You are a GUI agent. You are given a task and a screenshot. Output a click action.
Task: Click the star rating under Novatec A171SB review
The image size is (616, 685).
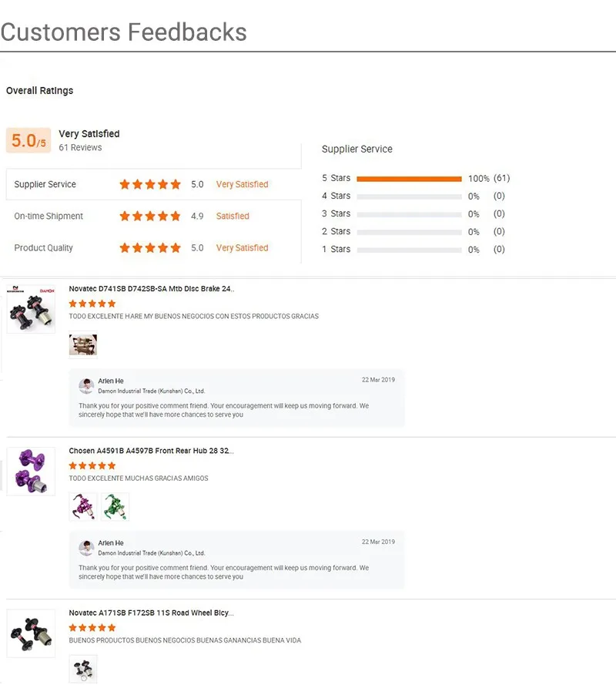point(92,628)
